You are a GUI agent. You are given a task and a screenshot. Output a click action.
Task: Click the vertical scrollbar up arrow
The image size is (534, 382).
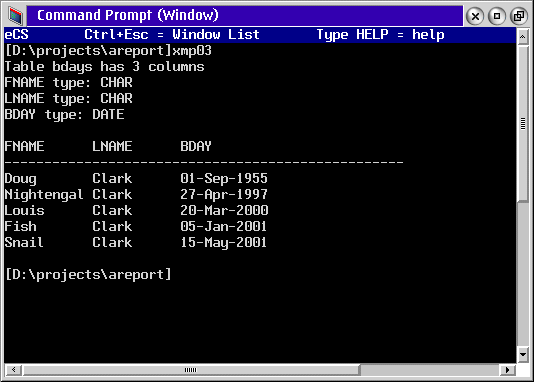pyautogui.click(x=523, y=36)
